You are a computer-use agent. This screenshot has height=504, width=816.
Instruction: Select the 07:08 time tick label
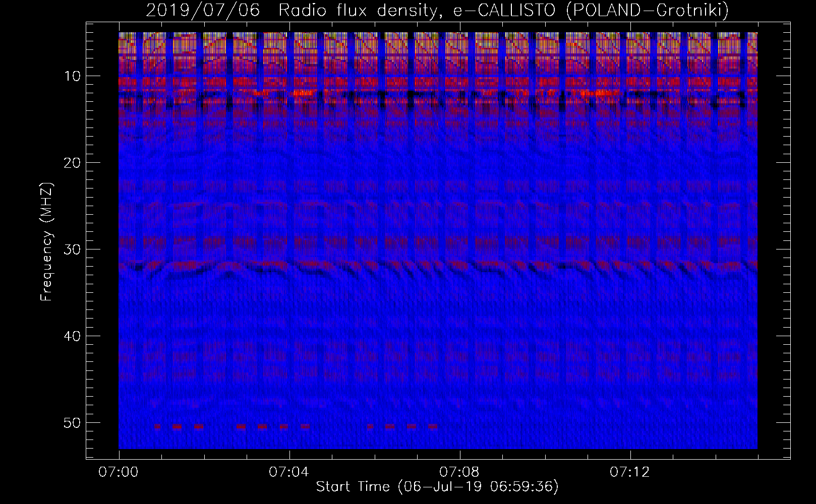coord(459,472)
